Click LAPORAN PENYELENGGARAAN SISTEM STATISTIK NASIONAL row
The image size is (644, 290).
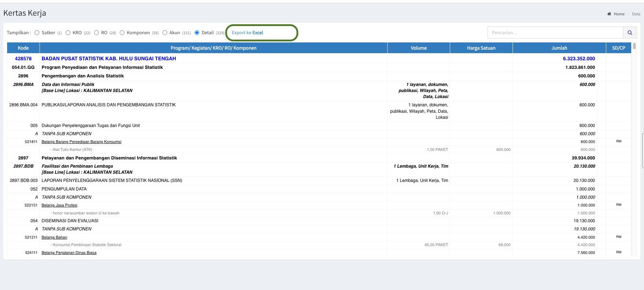coord(112,180)
